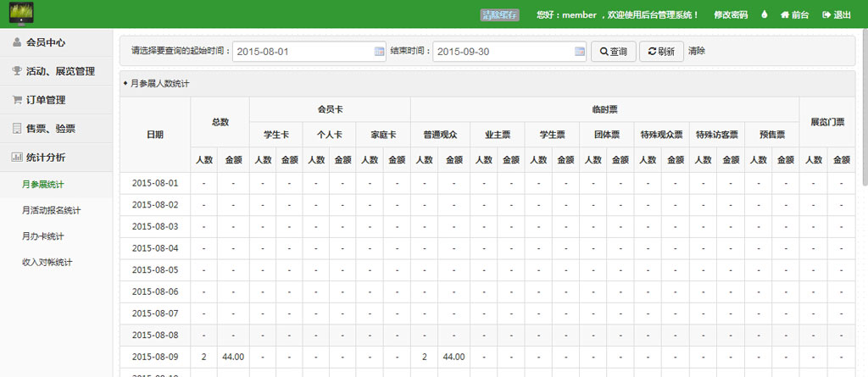
Task: Focus the start time input field
Action: [x=303, y=52]
